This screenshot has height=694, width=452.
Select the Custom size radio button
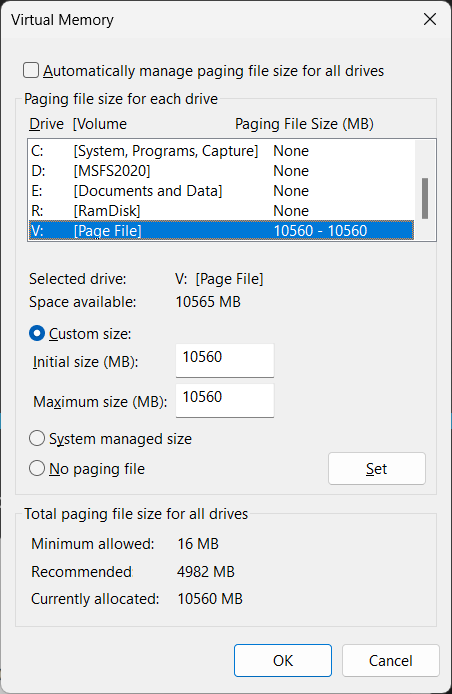click(x=37, y=333)
